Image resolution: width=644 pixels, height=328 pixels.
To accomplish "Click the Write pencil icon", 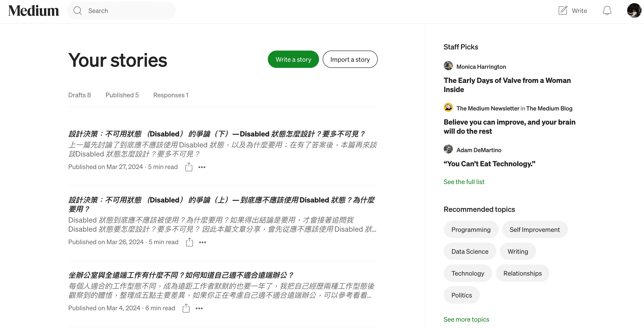I will pyautogui.click(x=563, y=10).
